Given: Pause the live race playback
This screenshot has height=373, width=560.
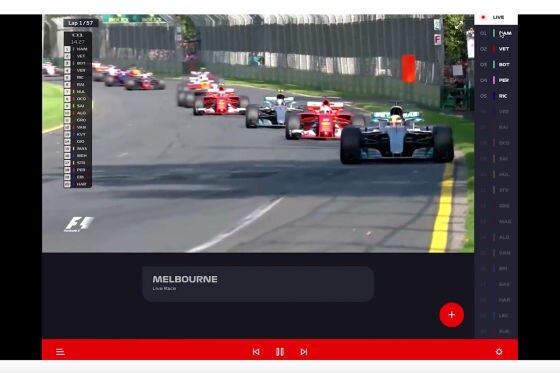Looking at the screenshot, I should point(280,352).
